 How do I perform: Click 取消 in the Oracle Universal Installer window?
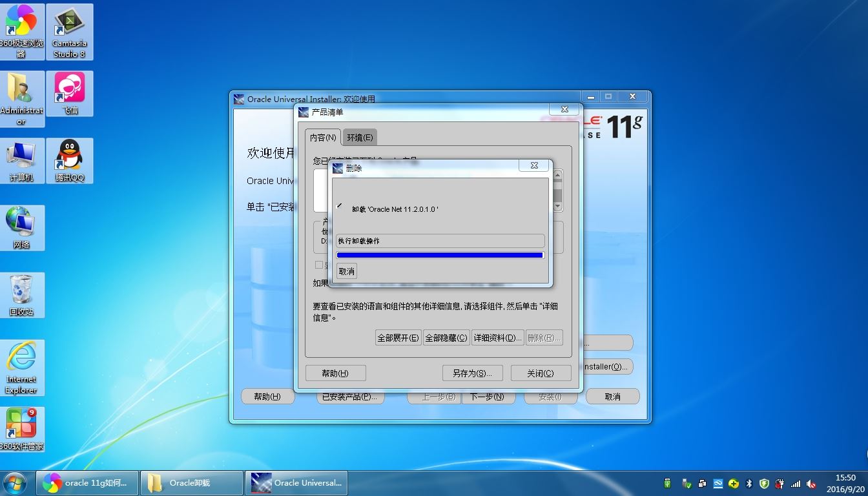[x=612, y=397]
